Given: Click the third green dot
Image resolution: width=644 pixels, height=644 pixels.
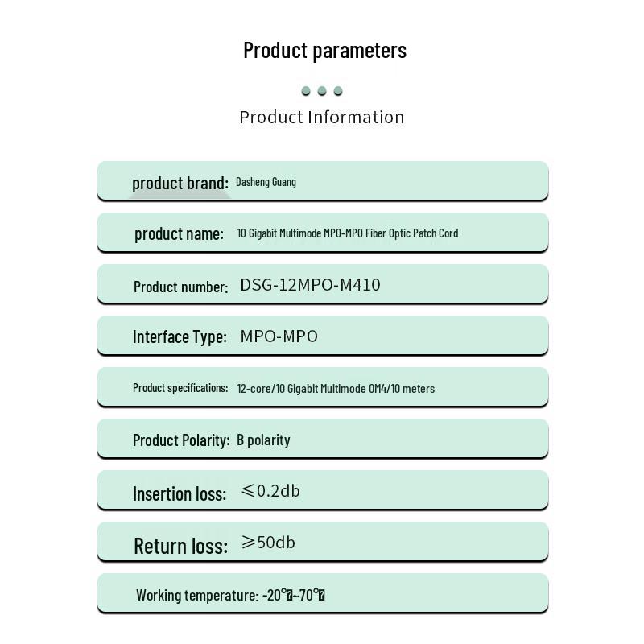Looking at the screenshot, I should point(338,91).
